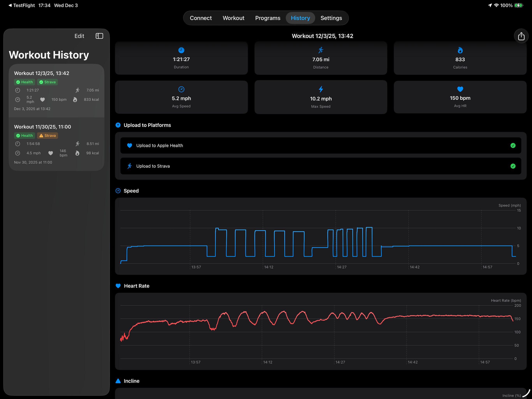Screen dimensions: 532x399
Task: Click the Avg HR heart icon
Action: [x=460, y=89]
